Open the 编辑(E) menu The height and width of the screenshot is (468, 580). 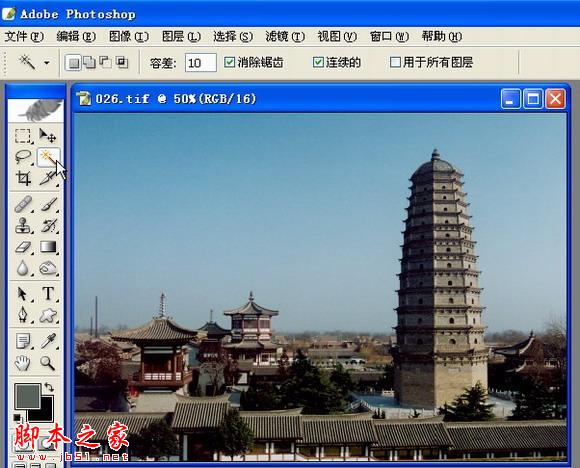[x=76, y=36]
